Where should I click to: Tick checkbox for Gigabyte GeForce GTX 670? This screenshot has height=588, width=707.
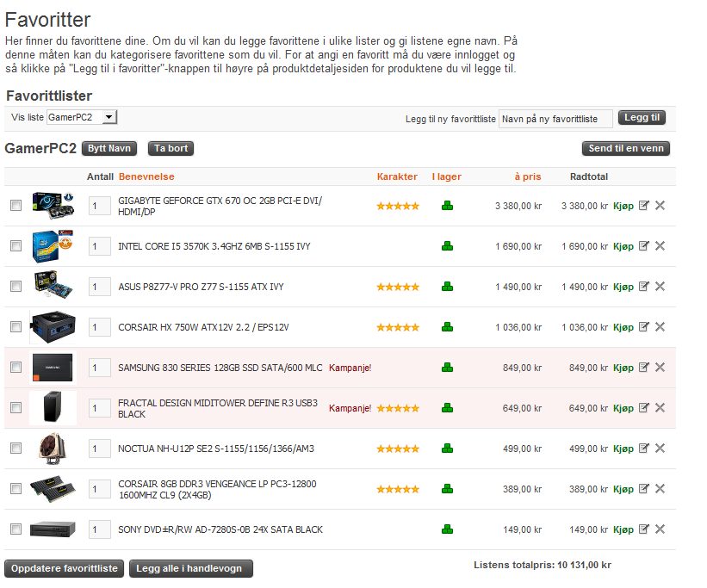[16, 206]
